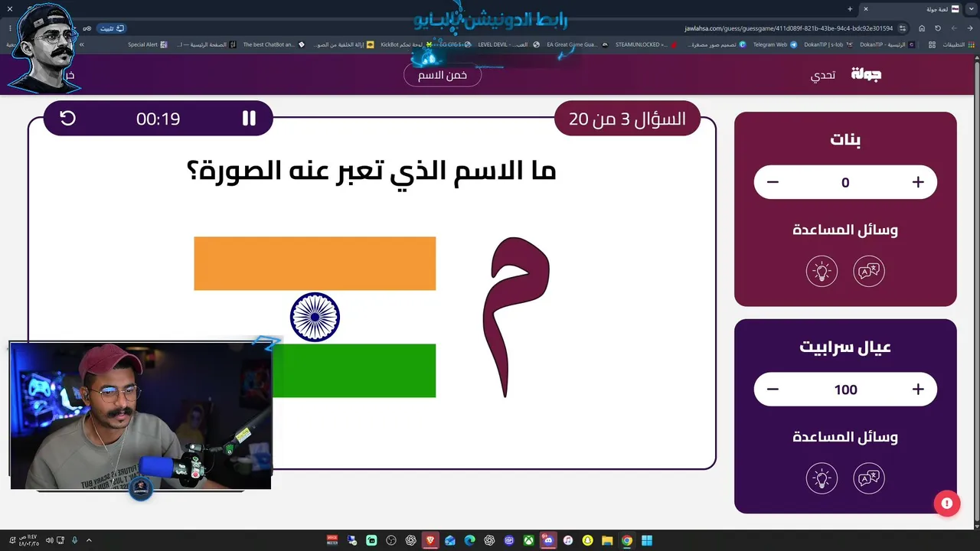Image resolution: width=980 pixels, height=551 pixels.
Task: Open Google Chrome from the taskbar
Action: pos(627,540)
